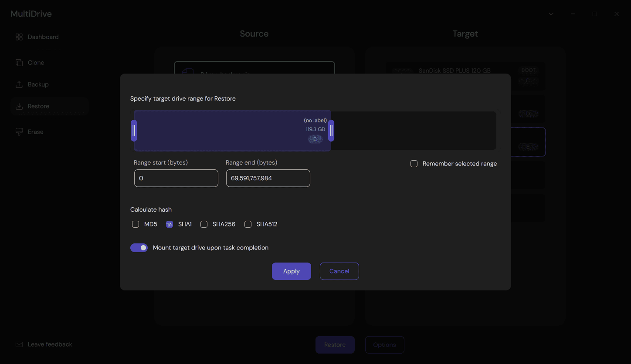This screenshot has height=364, width=631.
Task: Click the Range end bytes input field
Action: click(x=268, y=178)
